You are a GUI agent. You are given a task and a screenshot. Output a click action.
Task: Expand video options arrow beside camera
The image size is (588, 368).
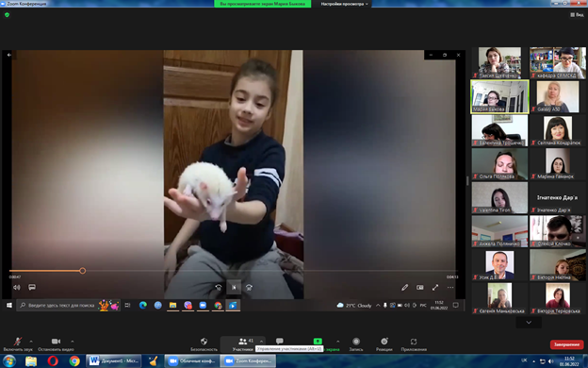click(x=73, y=342)
